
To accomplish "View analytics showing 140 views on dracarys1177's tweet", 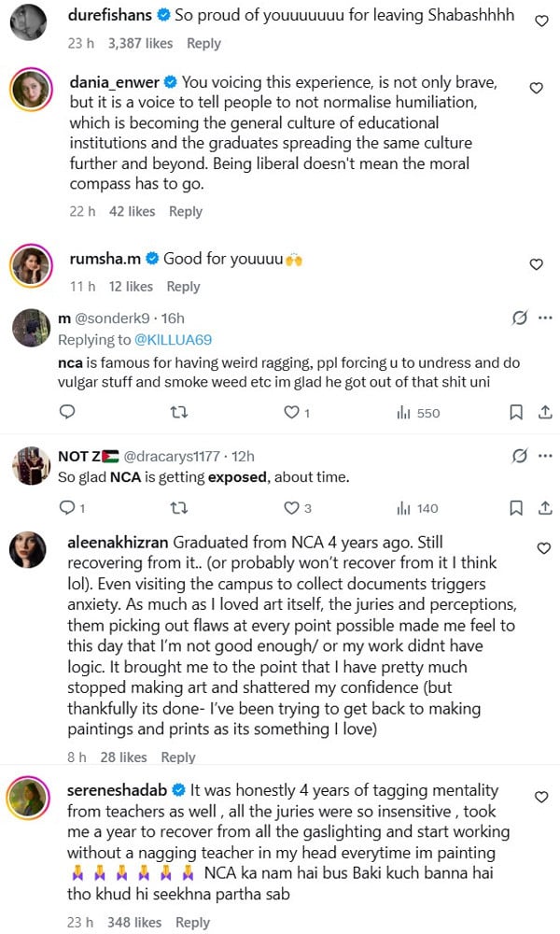I will 416,508.
